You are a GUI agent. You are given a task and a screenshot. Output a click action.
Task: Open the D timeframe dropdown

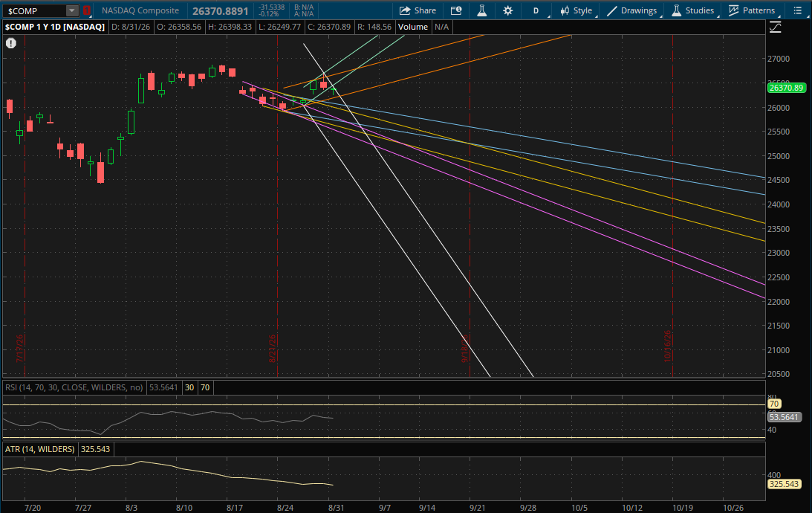coord(536,10)
